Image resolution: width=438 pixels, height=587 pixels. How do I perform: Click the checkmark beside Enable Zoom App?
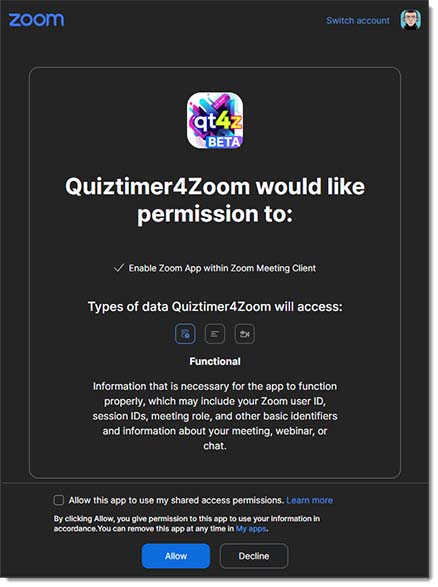coord(119,268)
